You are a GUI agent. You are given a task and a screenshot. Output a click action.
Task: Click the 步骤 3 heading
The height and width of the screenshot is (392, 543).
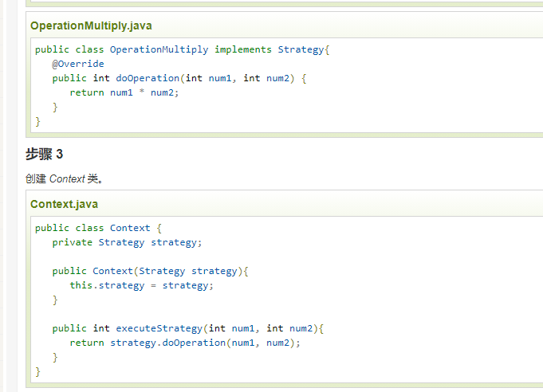[44, 154]
